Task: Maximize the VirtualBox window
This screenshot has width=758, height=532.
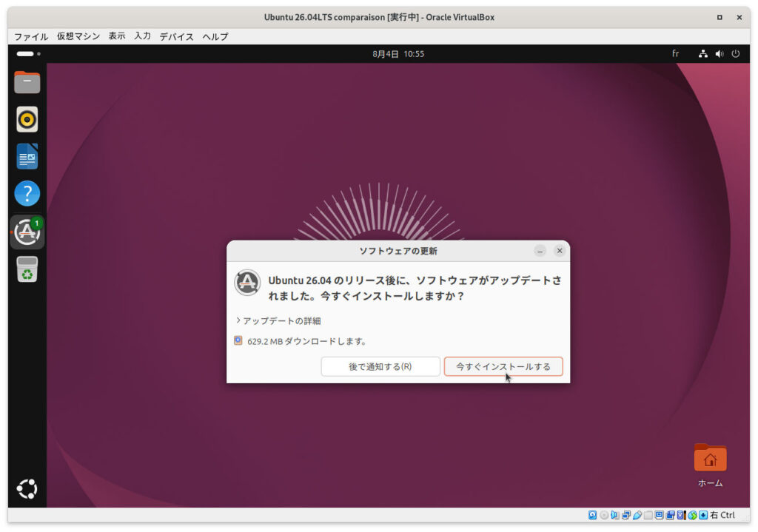Action: pyautogui.click(x=720, y=18)
